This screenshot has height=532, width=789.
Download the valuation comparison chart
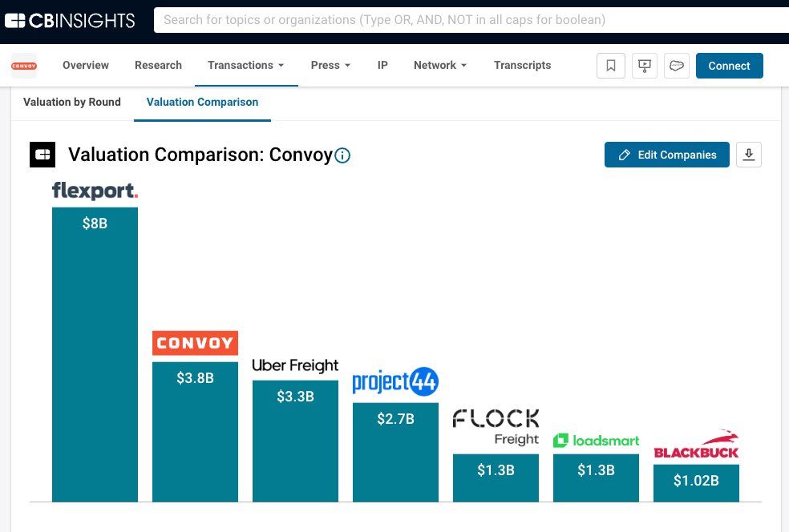click(749, 155)
